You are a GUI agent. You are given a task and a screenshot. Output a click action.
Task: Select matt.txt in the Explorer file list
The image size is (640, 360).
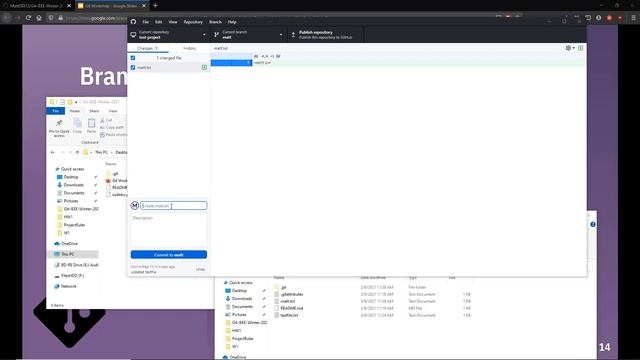tap(288, 301)
